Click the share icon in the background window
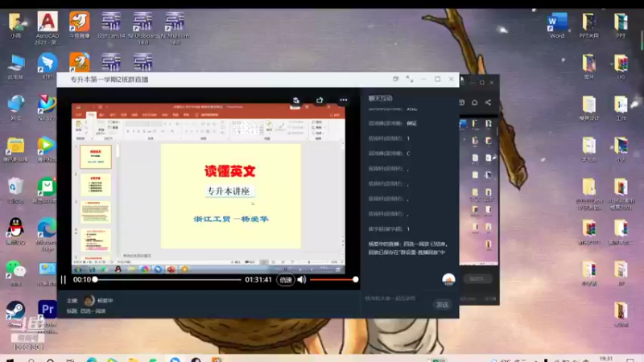Image resolution: width=644 pixels, height=362 pixels. (x=488, y=103)
